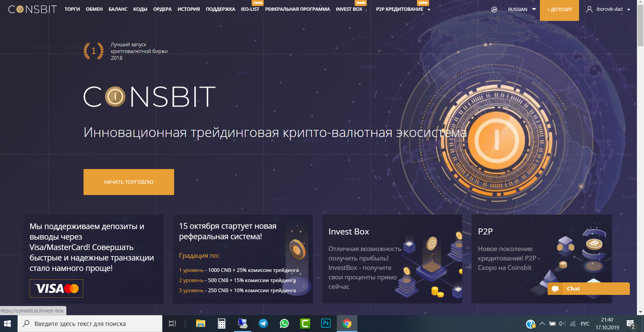This screenshot has height=332, width=644.
Task: Click the user profile avatar icon
Action: (590, 10)
